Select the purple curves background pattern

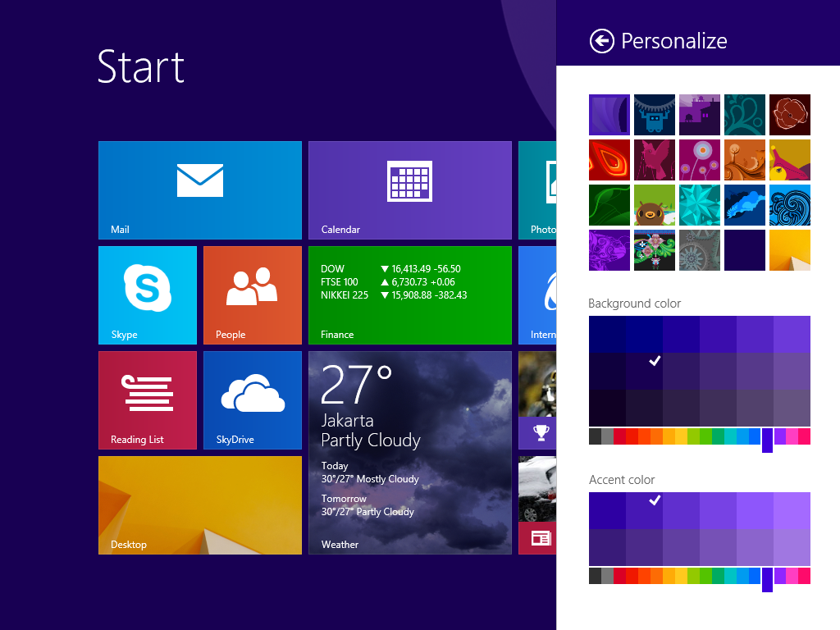point(609,115)
